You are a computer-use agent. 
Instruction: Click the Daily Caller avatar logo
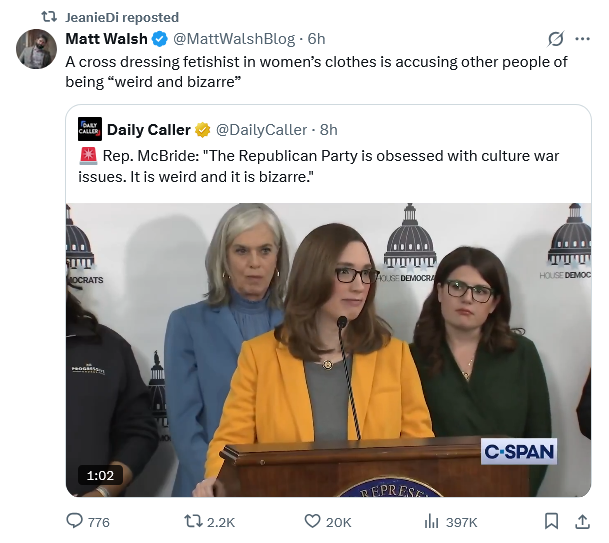(x=89, y=129)
